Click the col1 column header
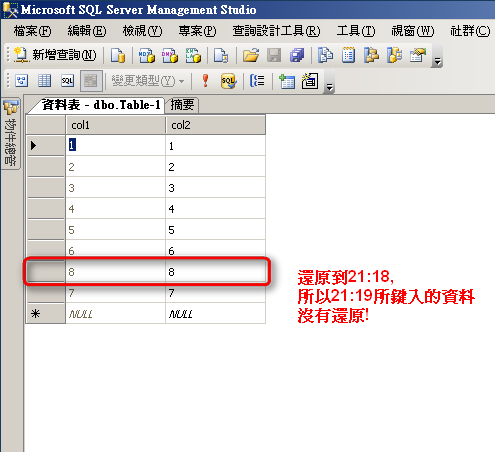The height and width of the screenshot is (452, 495). point(115,125)
